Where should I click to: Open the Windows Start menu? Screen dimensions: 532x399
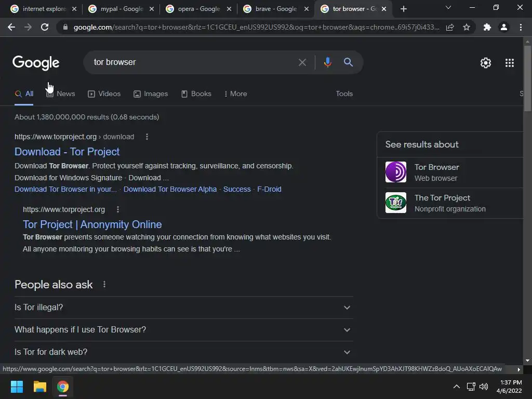coord(17,387)
